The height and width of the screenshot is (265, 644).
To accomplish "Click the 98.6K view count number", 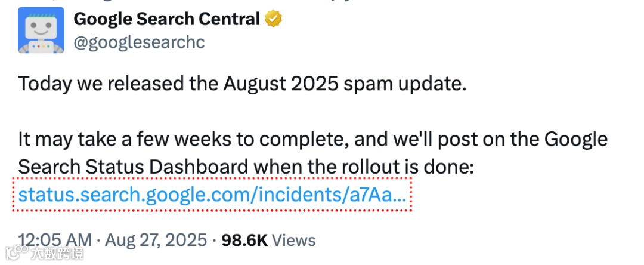I will 244,241.
